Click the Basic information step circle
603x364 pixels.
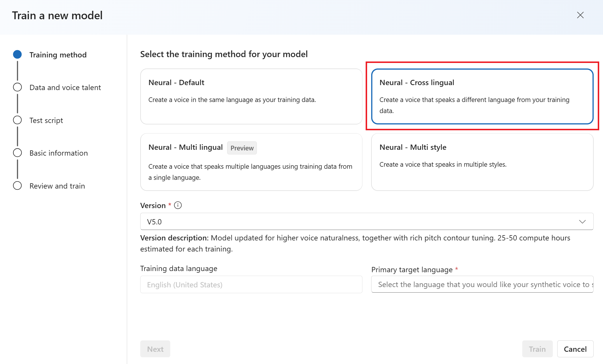click(x=17, y=153)
